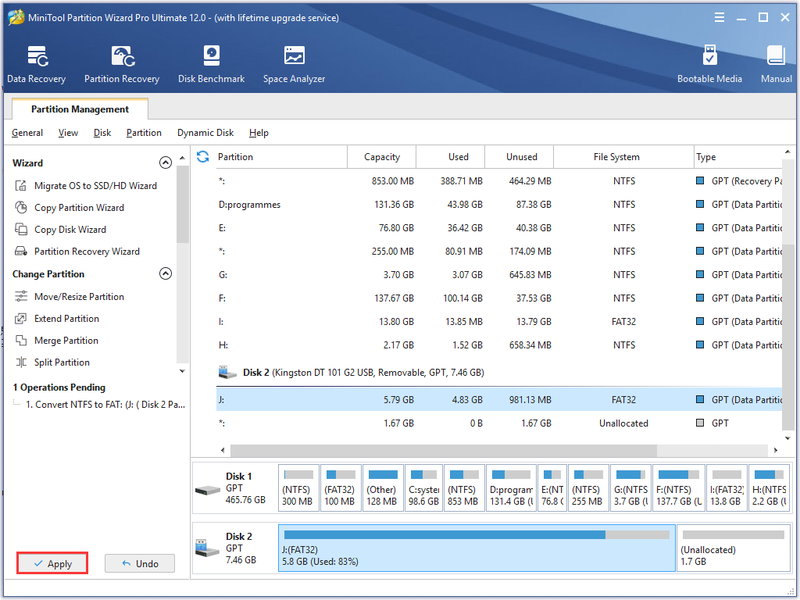Open the Disk Benchmark tool
This screenshot has width=800, height=600.
tap(211, 64)
